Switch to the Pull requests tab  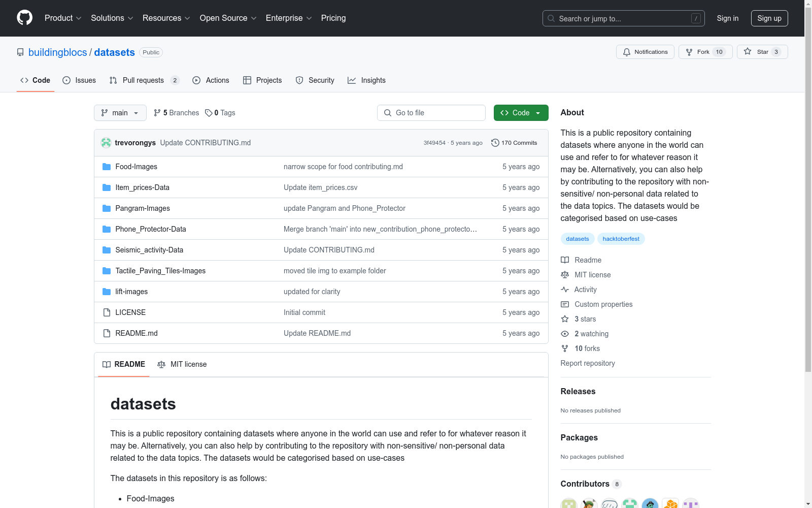pos(145,80)
